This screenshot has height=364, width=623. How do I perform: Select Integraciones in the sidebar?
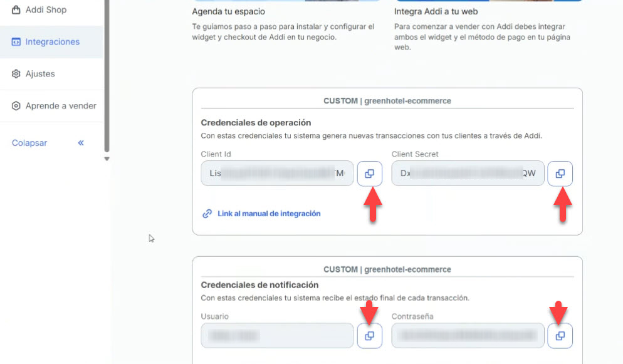[51, 42]
